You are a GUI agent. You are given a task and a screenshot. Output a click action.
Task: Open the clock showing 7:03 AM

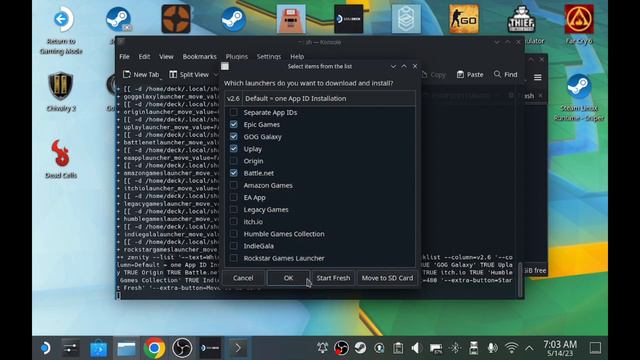[560, 348]
